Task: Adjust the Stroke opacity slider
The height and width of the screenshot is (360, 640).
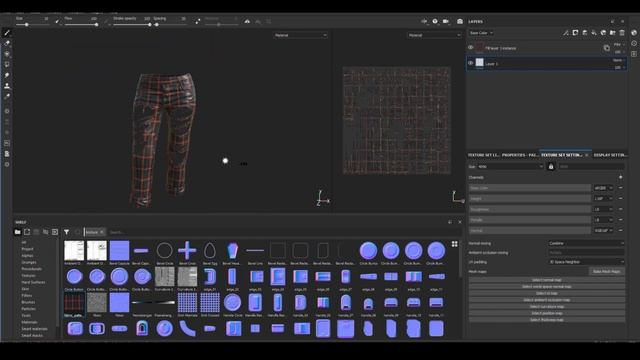Action: (x=132, y=25)
